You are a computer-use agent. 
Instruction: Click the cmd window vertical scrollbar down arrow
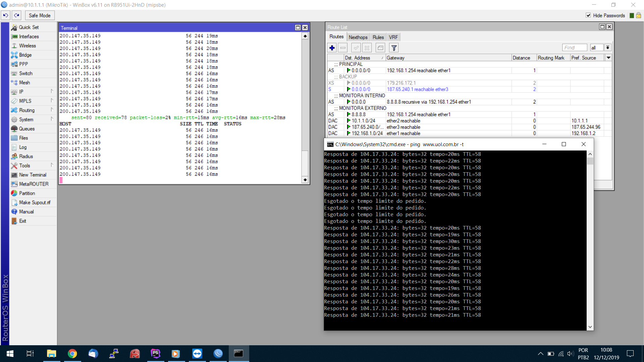(590, 327)
